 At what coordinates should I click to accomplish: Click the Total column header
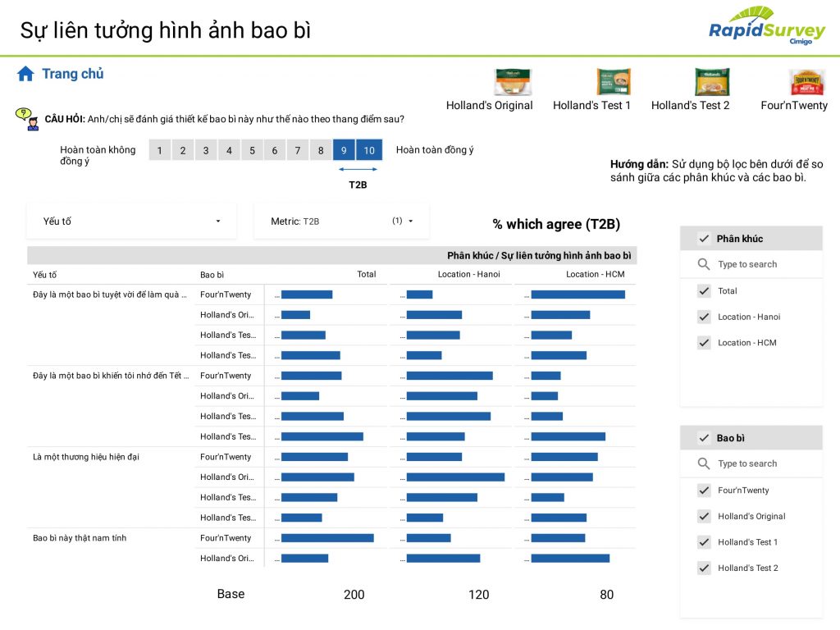click(x=367, y=274)
